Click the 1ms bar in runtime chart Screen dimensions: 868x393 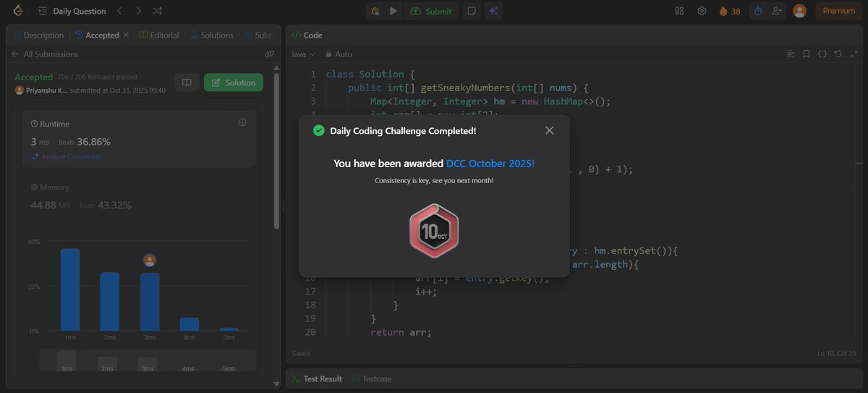pos(70,290)
